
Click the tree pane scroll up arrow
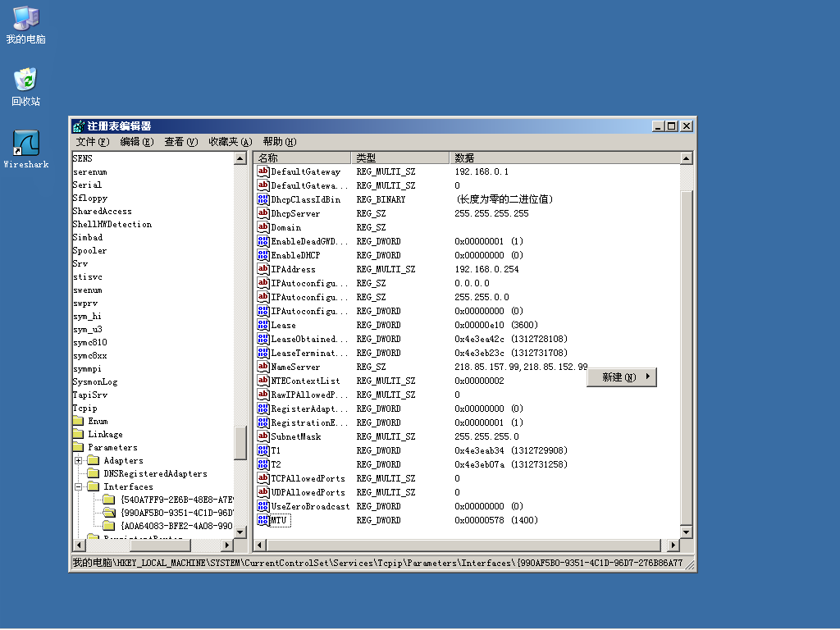point(240,158)
